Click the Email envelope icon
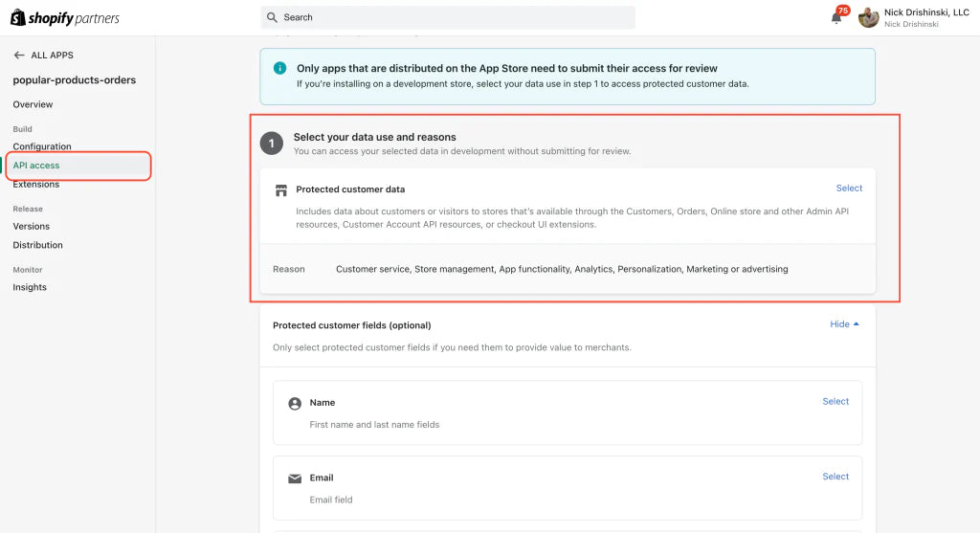 295,478
